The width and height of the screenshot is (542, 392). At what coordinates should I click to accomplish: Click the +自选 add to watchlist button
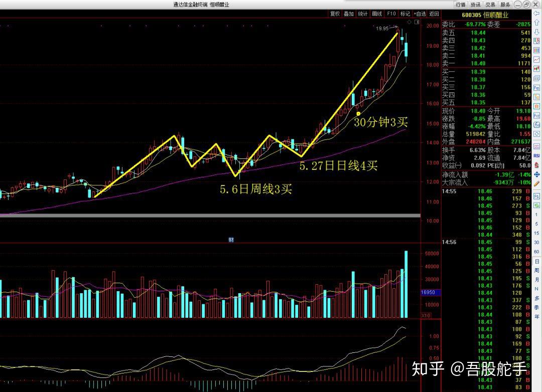(x=420, y=14)
